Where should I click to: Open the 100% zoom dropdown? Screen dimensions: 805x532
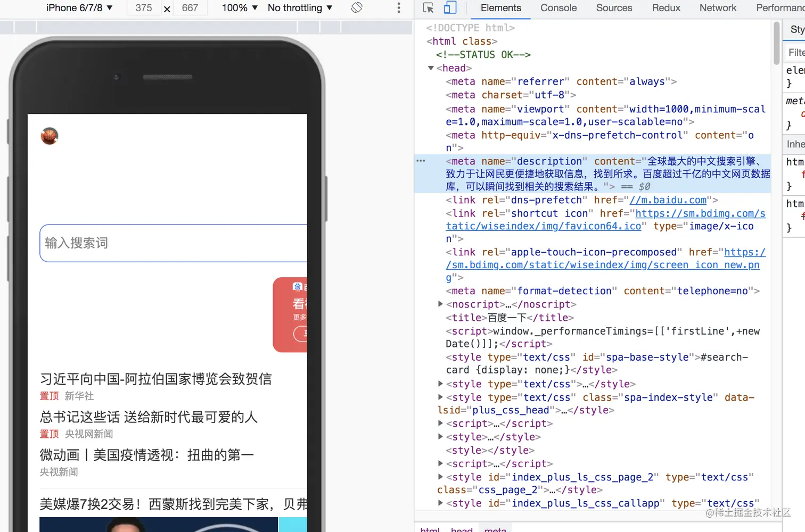pyautogui.click(x=240, y=7)
